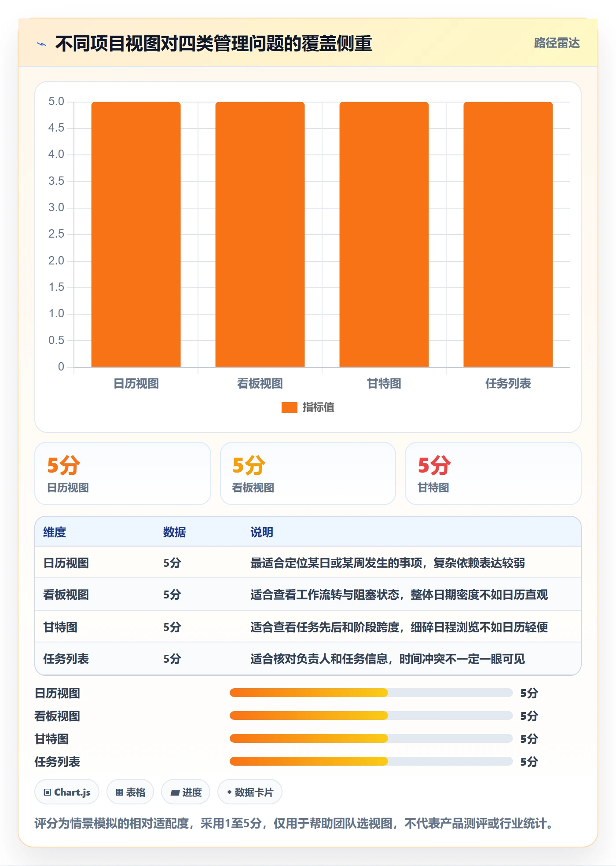Toggle the 指标值 legend swatch
Image resolution: width=616 pixels, height=866 pixels.
[x=290, y=407]
